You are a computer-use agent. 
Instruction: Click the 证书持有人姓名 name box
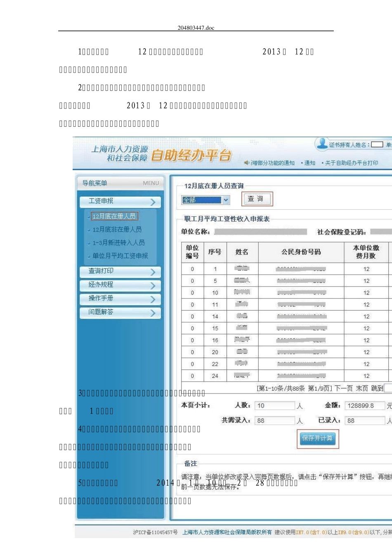pyautogui.click(x=377, y=145)
